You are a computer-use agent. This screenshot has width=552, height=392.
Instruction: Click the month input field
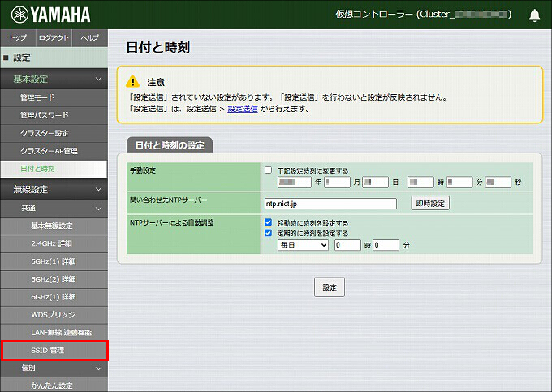(x=337, y=183)
